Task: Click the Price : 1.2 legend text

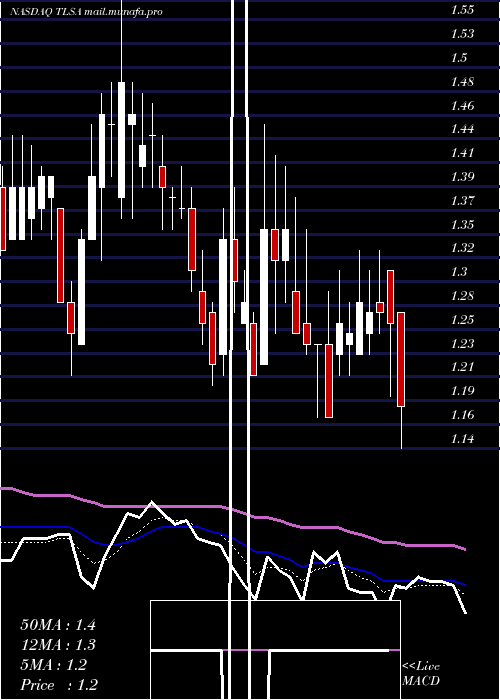Action: coord(59,685)
